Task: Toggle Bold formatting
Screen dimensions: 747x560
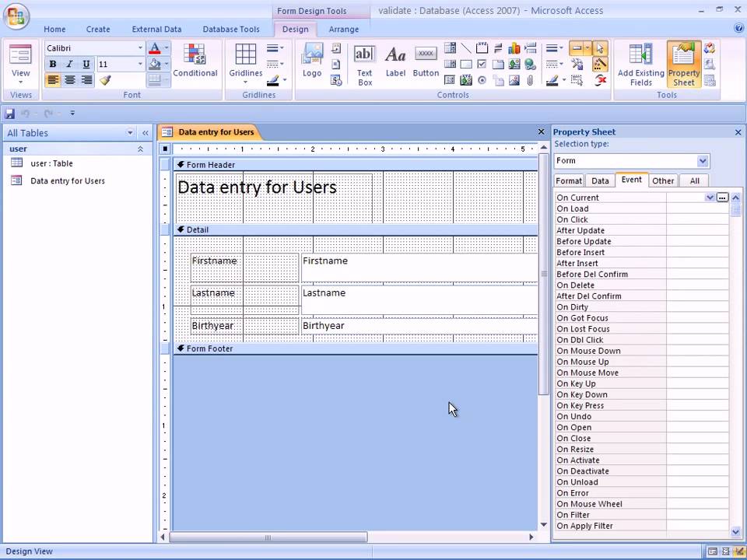Action: click(x=53, y=65)
